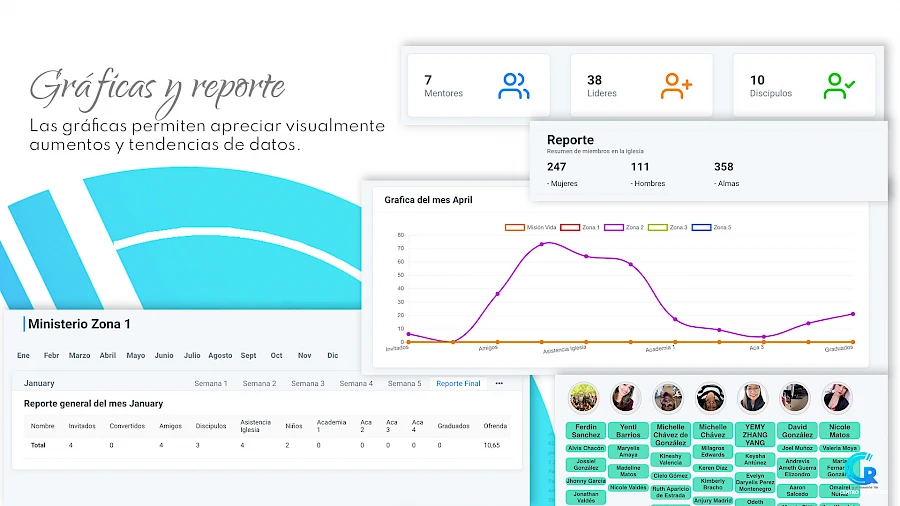Open the three-dots menu beside Reporte Final
Viewport: 900px width, 506px height.
499,383
